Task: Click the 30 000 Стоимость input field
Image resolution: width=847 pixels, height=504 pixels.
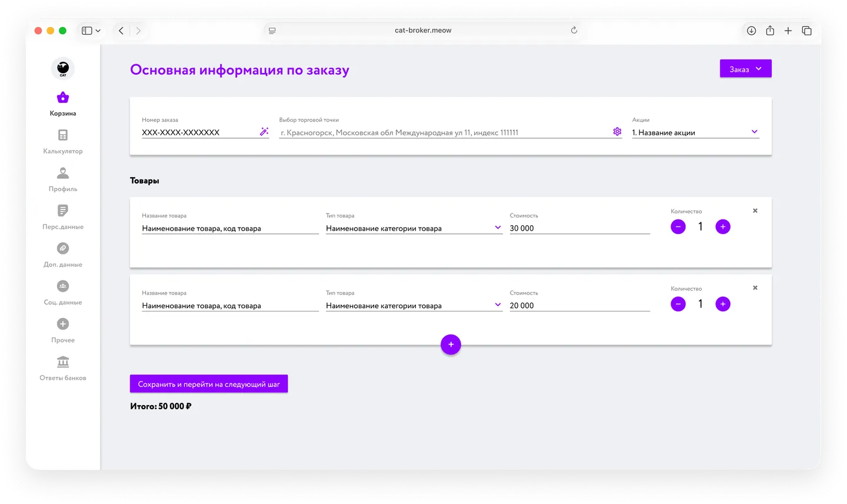Action: click(x=579, y=228)
